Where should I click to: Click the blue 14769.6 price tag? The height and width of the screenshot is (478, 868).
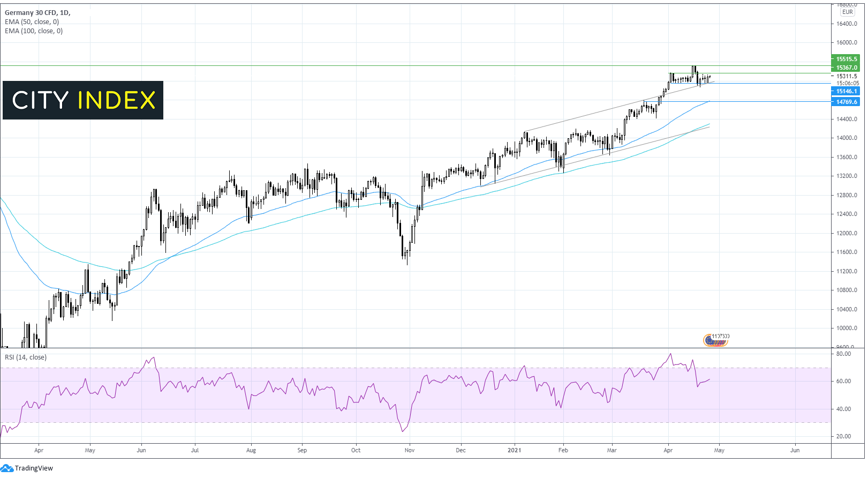846,102
